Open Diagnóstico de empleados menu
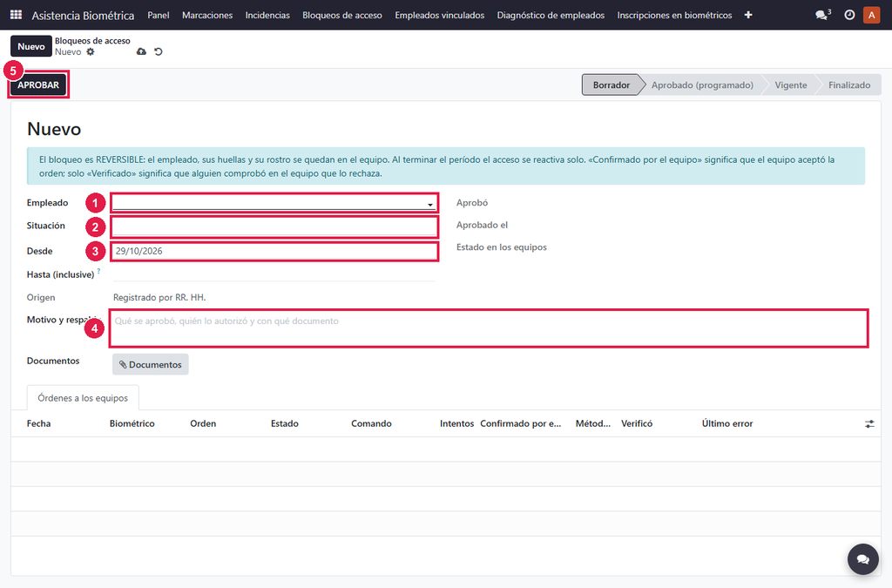Image resolution: width=892 pixels, height=588 pixels. click(551, 15)
